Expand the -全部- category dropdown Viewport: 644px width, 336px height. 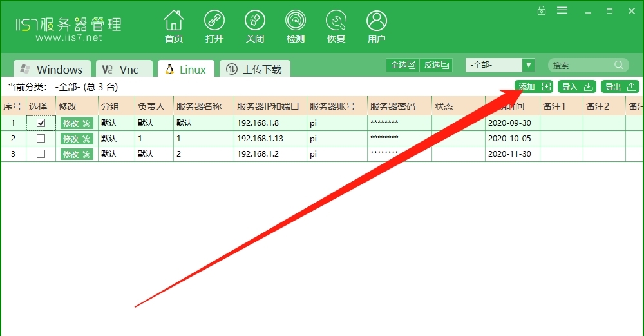tap(529, 65)
